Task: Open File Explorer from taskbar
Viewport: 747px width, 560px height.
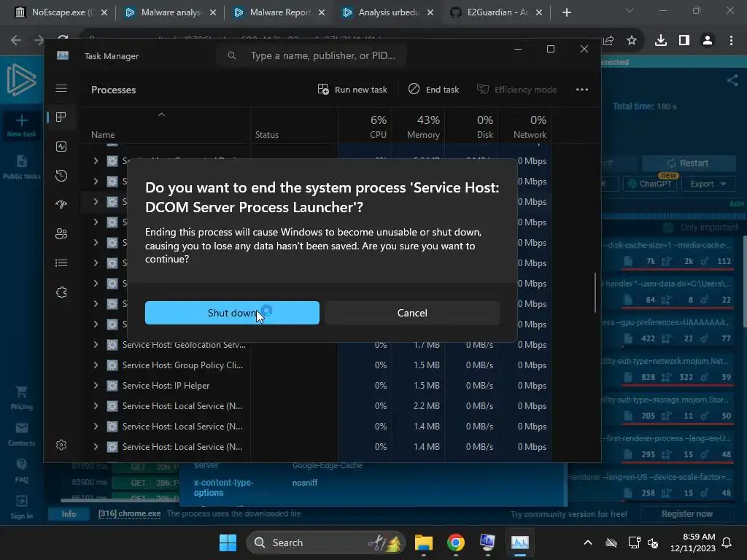Action: click(x=424, y=542)
